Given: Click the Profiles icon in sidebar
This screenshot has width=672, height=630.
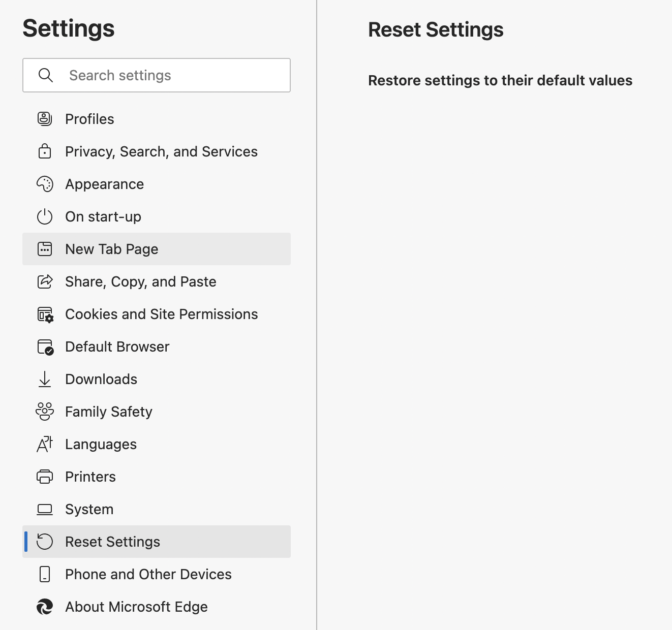Looking at the screenshot, I should tap(45, 119).
